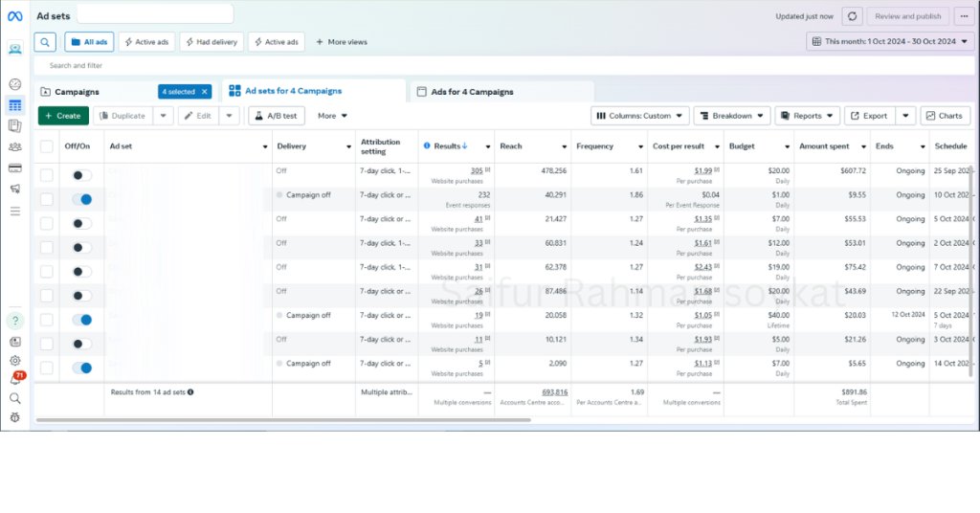Open the Columns: Custom dropdown
980x513 pixels.
(x=639, y=116)
